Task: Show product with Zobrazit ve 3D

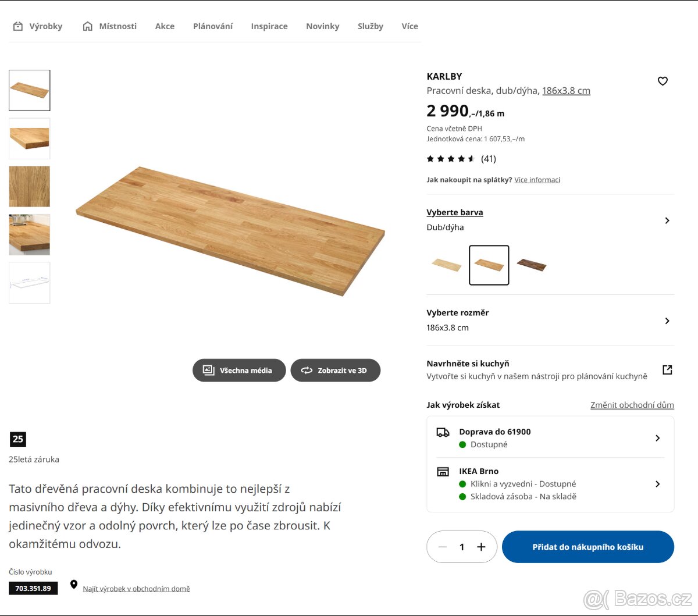Action: click(x=335, y=371)
